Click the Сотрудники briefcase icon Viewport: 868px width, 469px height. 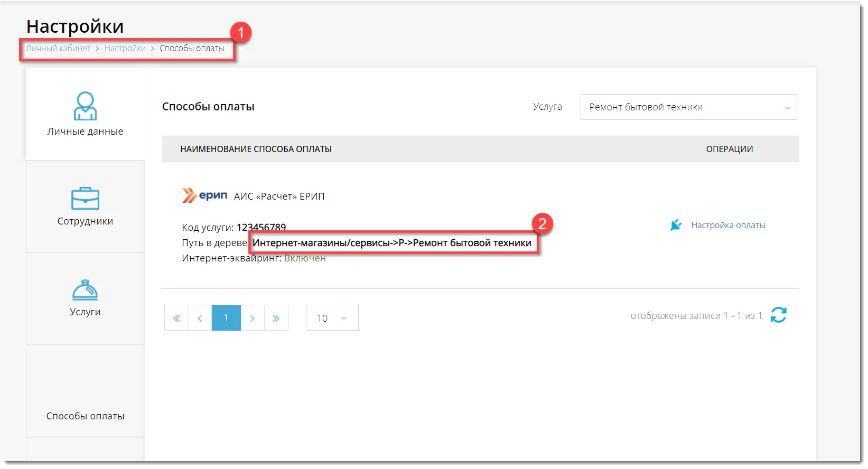(85, 199)
